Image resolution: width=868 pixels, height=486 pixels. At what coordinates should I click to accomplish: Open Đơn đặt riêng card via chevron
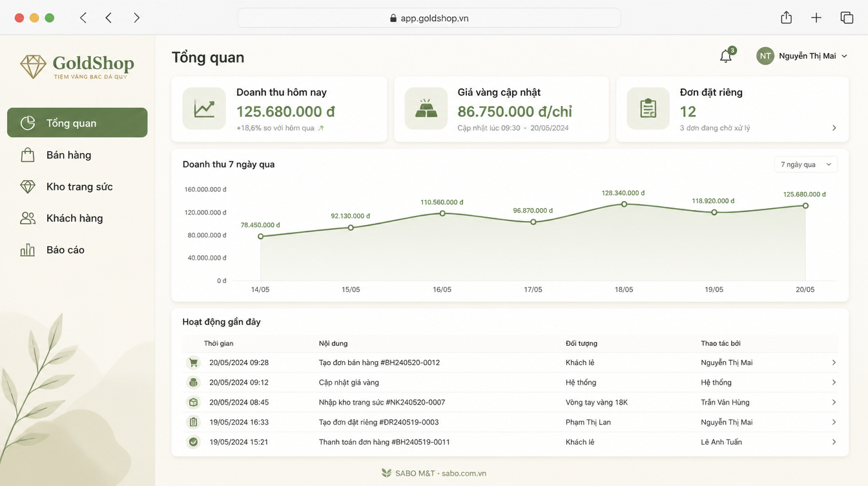[834, 128]
